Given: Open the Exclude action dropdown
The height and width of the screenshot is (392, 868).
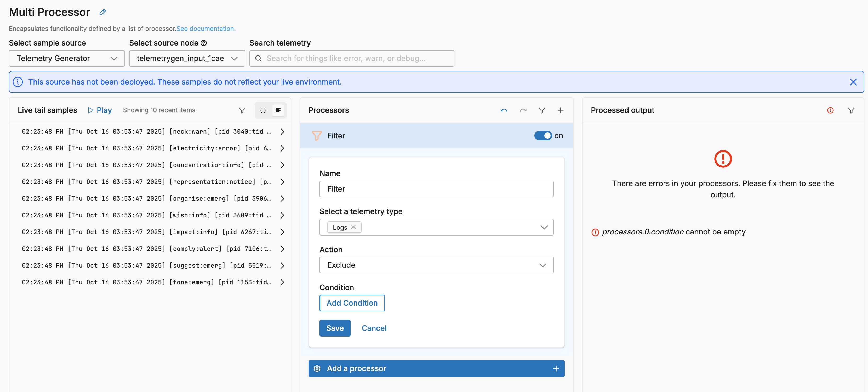Looking at the screenshot, I should click(436, 265).
